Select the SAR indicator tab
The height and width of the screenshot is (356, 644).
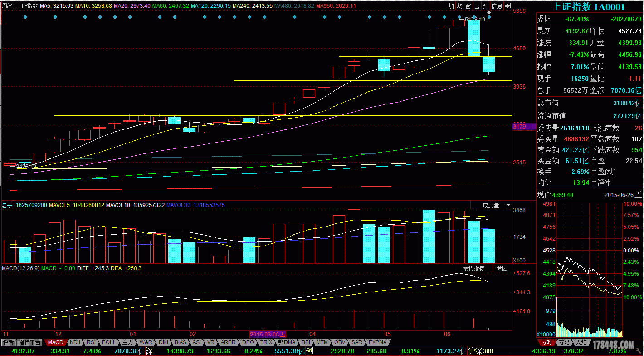click(357, 342)
